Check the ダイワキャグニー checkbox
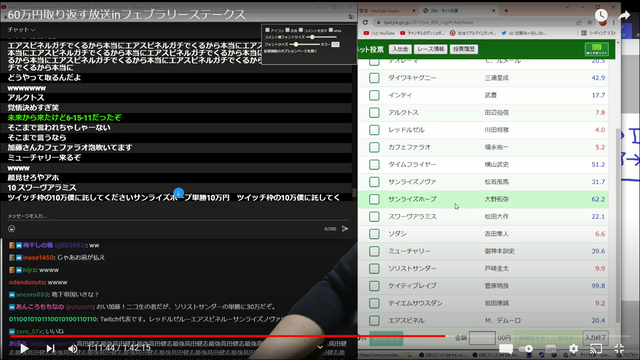Image resolution: width=640 pixels, height=360 pixels. click(x=374, y=78)
